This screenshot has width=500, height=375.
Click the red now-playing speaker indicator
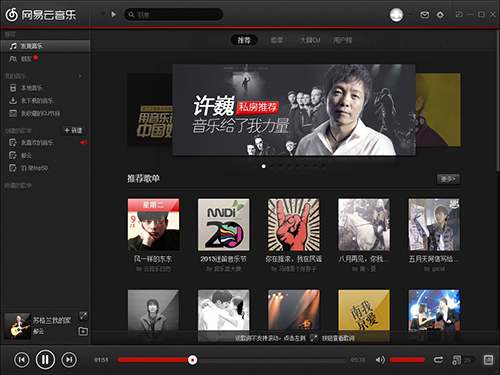click(x=83, y=143)
